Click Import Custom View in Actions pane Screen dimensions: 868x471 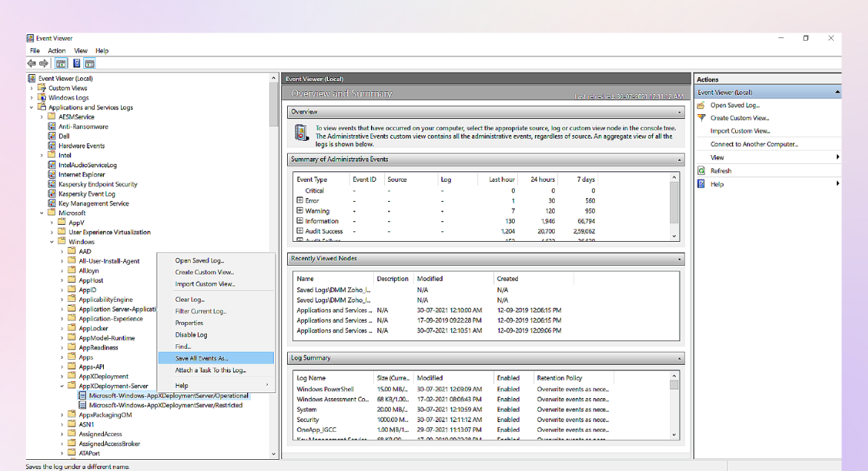coord(740,131)
